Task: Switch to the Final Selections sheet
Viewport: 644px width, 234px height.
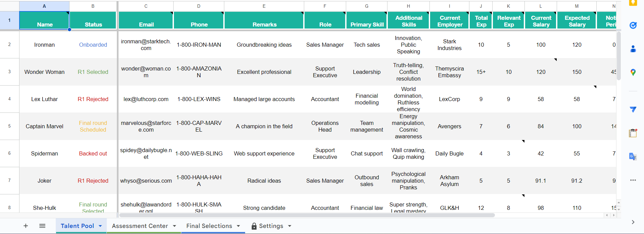Action: click(x=209, y=226)
